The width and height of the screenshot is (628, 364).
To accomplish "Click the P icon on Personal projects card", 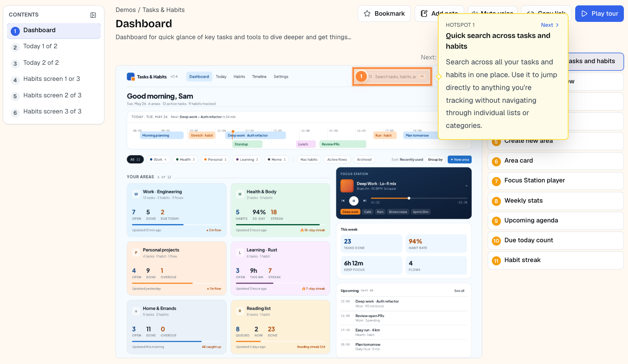I will click(136, 253).
